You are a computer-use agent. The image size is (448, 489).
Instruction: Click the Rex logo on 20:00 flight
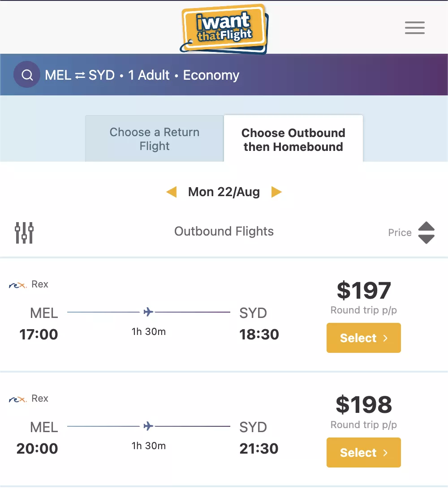coord(18,399)
